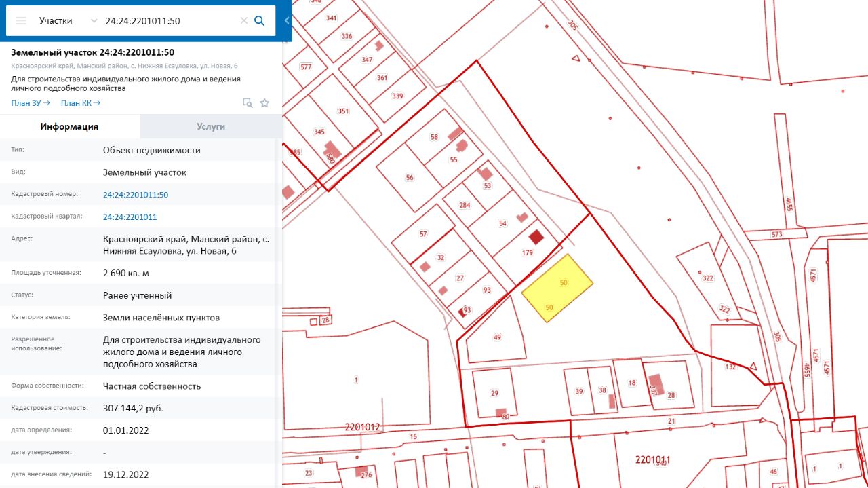Select parcel 46 on the map
Image resolution: width=868 pixels, height=488 pixels.
tap(773, 472)
